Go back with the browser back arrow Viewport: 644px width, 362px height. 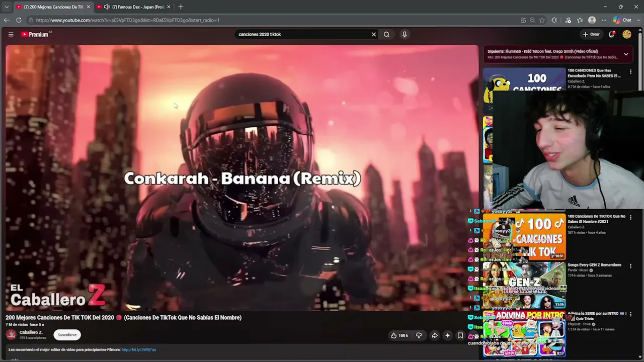coord(7,20)
